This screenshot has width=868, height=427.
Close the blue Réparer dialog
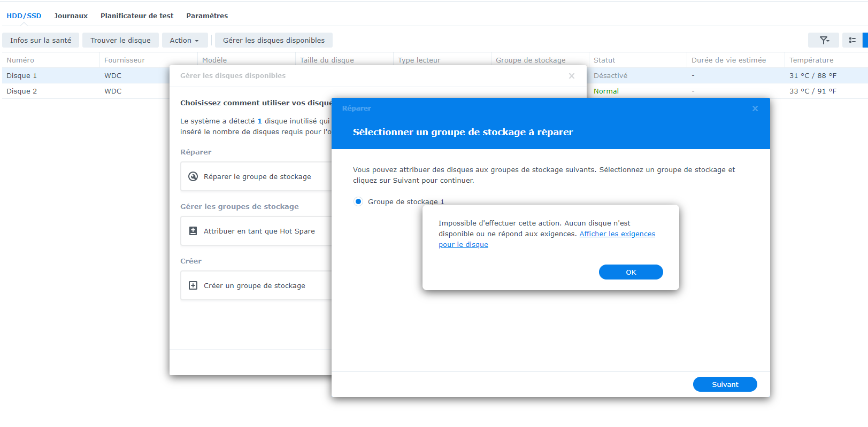[755, 108]
